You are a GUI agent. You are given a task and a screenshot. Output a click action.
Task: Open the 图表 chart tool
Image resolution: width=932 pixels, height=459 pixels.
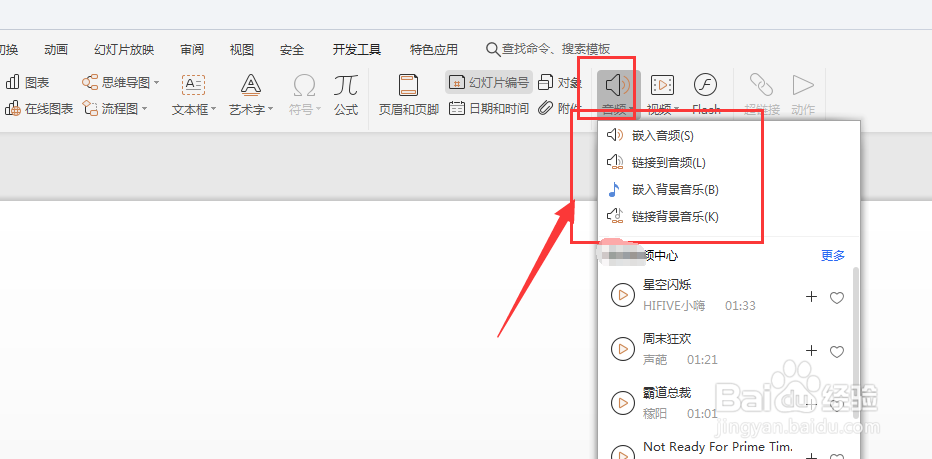pyautogui.click(x=27, y=83)
